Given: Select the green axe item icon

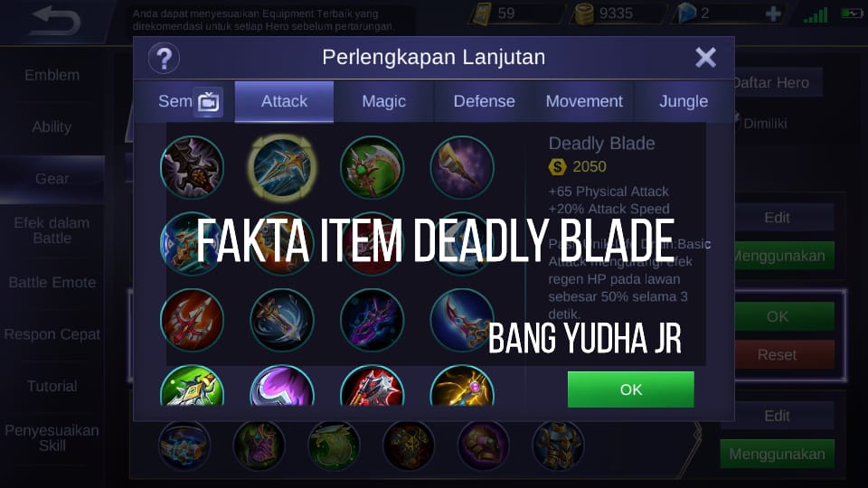Looking at the screenshot, I should point(372,167).
